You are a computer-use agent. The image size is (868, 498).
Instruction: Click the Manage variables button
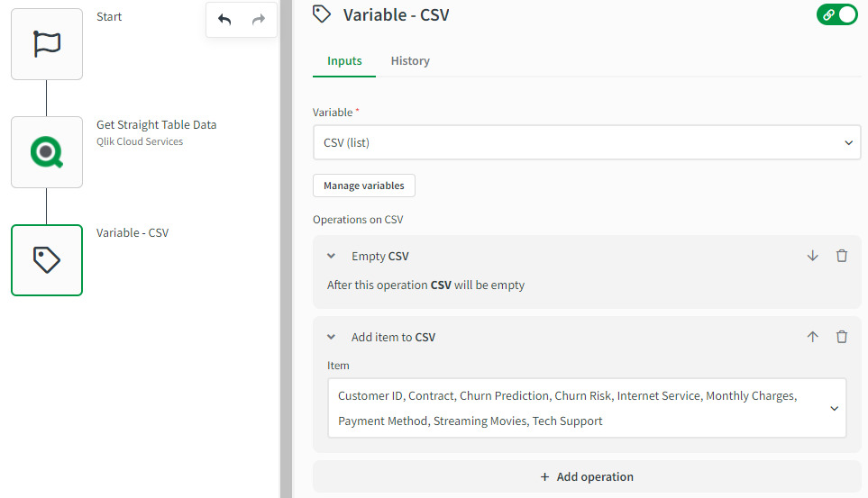pyautogui.click(x=364, y=186)
